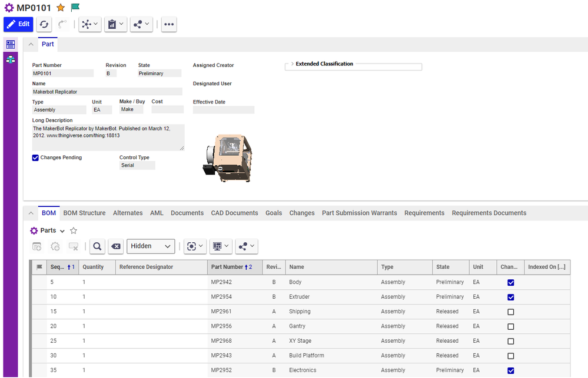This screenshot has width=588, height=378.
Task: Click the clear search criteria icon
Action: pyautogui.click(x=116, y=246)
